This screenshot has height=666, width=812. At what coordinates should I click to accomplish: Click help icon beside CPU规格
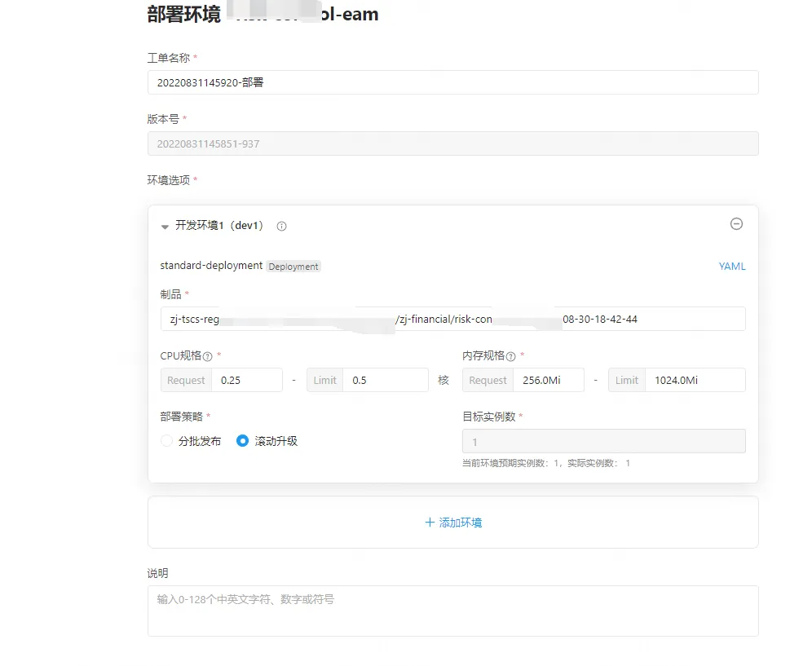207,356
